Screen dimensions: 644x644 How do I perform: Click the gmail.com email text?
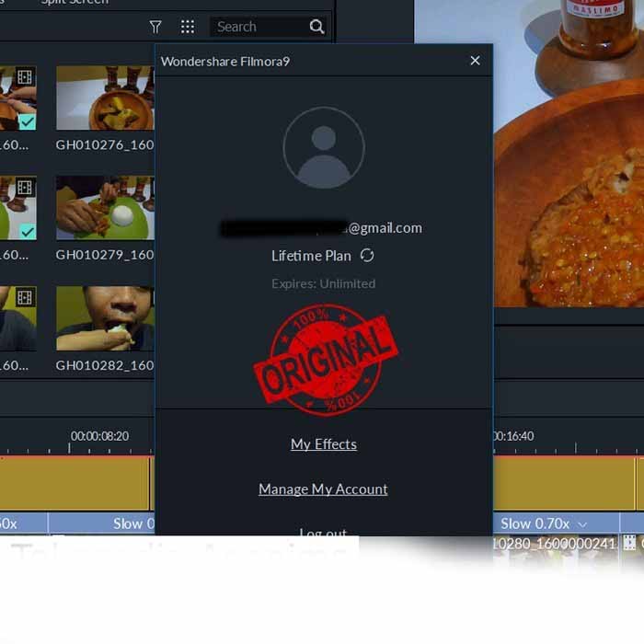point(385,228)
